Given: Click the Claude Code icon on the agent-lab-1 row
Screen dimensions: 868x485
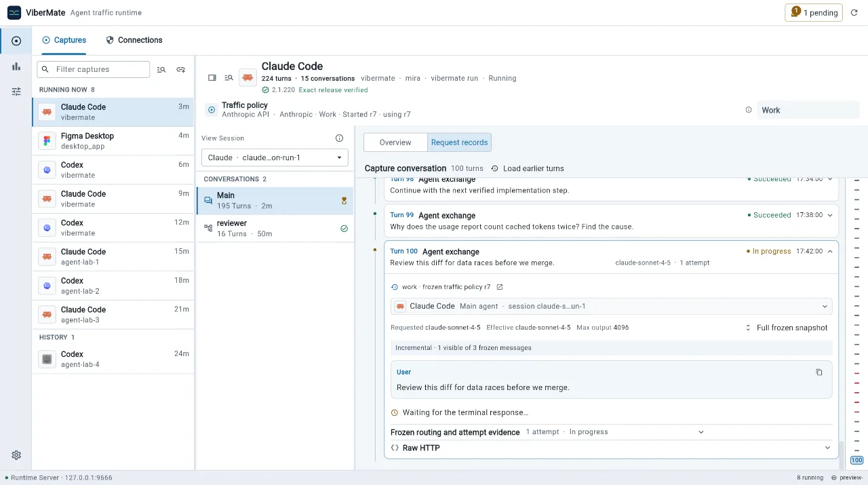Looking at the screenshot, I should click(x=47, y=257).
